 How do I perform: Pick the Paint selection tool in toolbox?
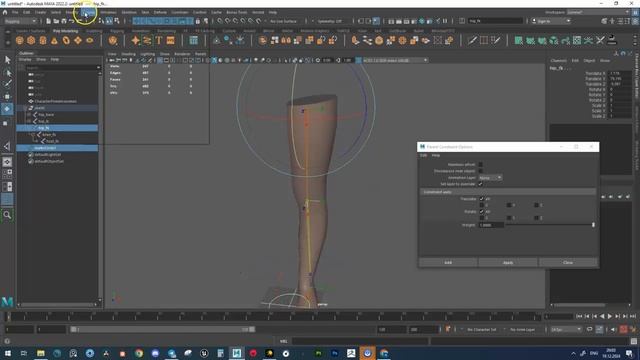(7, 84)
